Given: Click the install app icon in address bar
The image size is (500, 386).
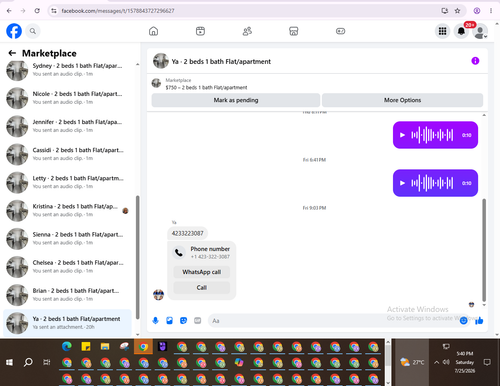Looking at the screenshot, I should pyautogui.click(x=444, y=11).
